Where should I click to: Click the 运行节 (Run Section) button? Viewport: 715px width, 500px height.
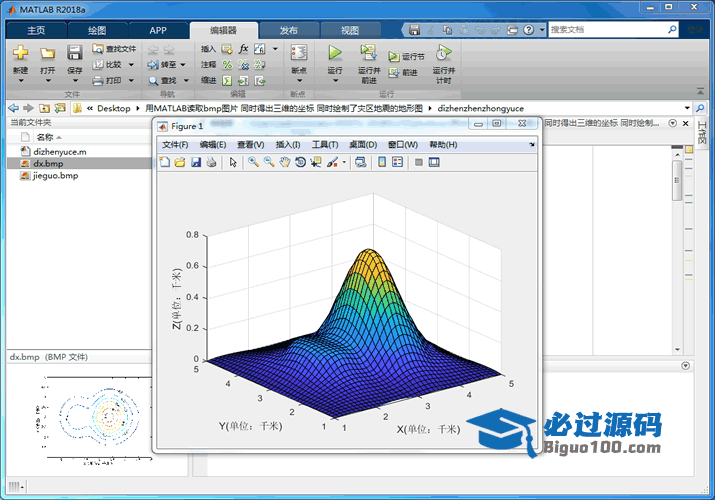point(406,57)
